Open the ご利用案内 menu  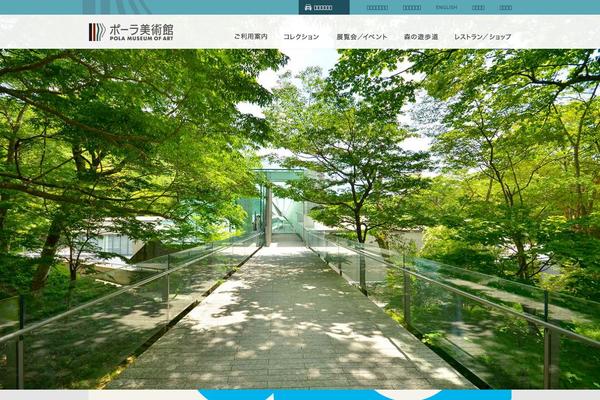pos(251,37)
